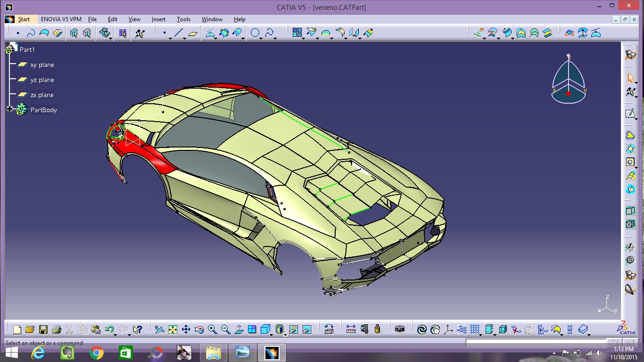Click the Fit All In view icon
This screenshot has height=362, width=644.
173,329
